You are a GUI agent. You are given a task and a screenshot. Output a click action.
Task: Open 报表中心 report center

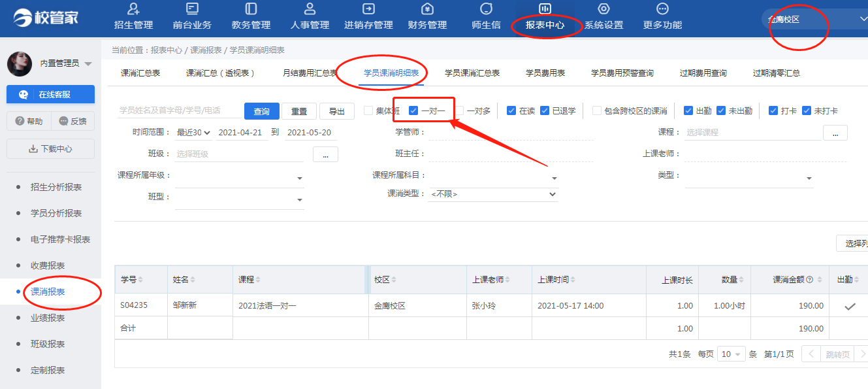pyautogui.click(x=545, y=17)
